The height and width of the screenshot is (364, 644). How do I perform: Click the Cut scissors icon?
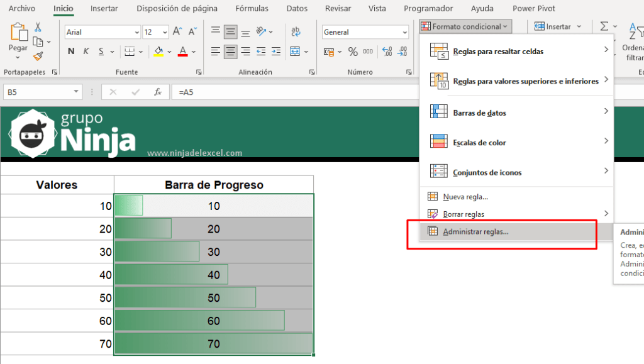pyautogui.click(x=38, y=27)
